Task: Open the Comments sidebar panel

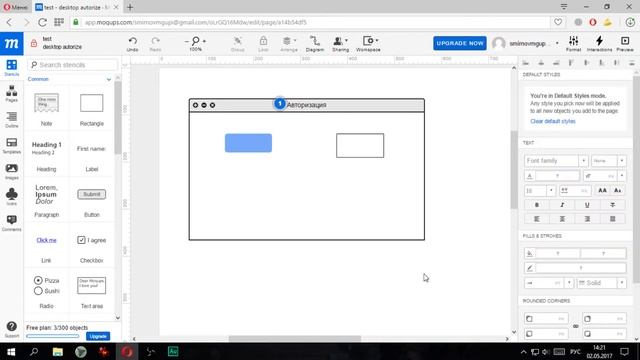Action: (x=11, y=223)
